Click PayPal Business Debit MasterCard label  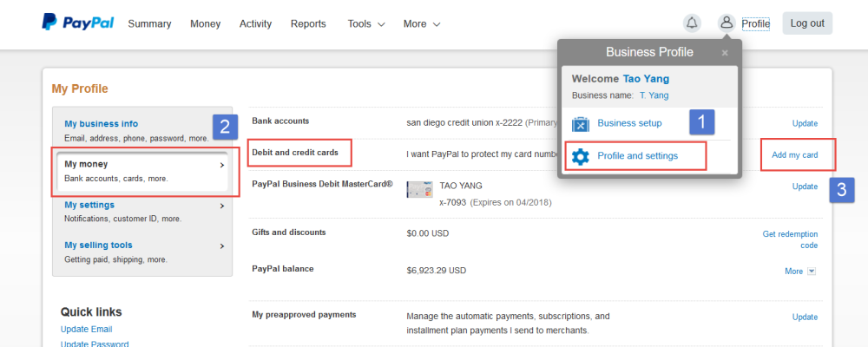[322, 183]
